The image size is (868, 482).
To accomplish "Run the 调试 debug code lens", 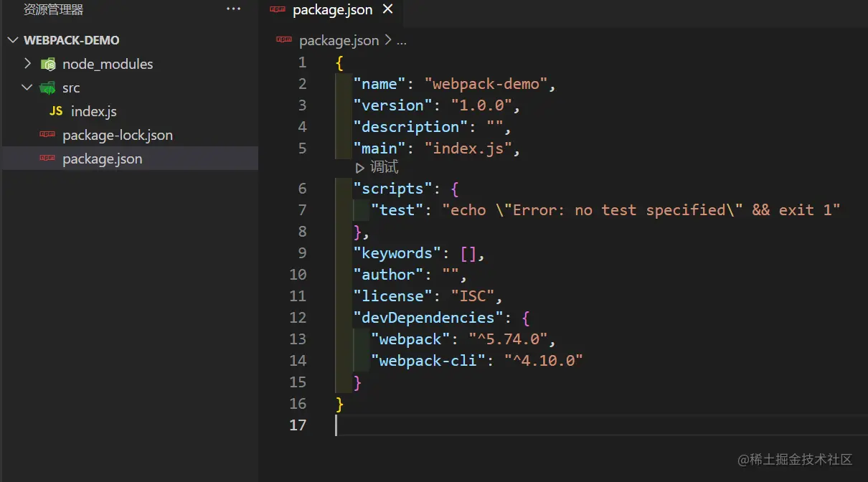I will coord(385,167).
